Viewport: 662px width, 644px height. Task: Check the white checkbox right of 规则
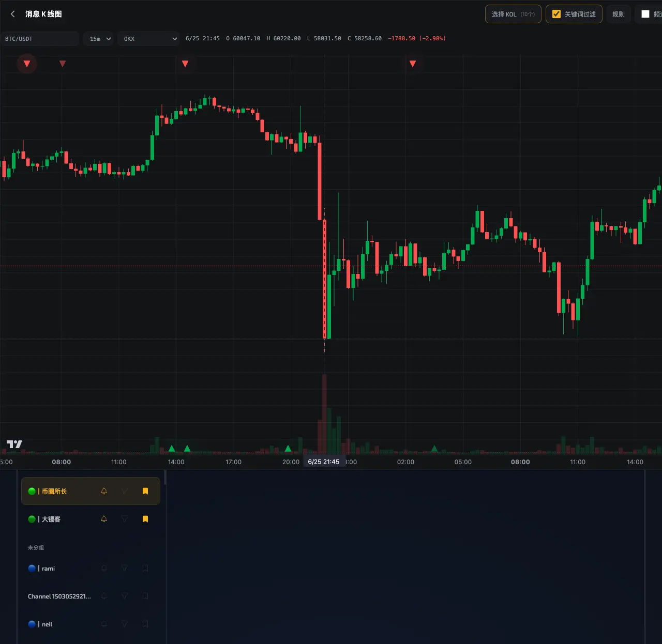(x=645, y=14)
